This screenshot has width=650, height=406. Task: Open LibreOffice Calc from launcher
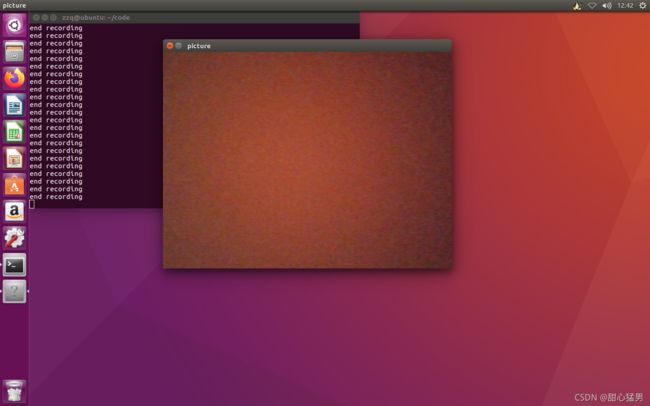[14, 132]
